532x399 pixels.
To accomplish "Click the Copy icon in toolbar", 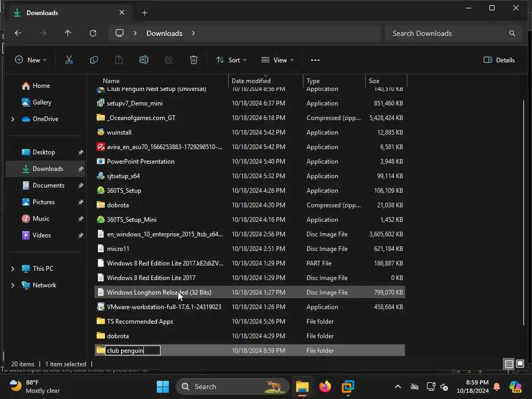I will click(x=94, y=60).
